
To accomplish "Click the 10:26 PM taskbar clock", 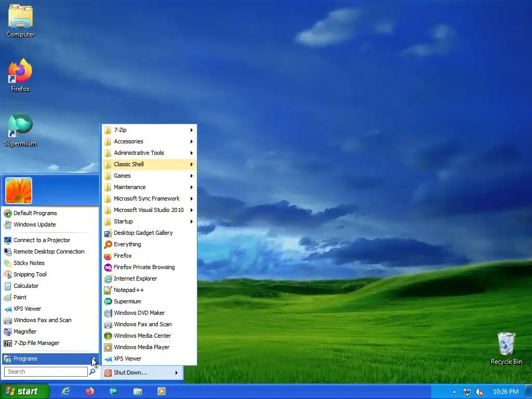I will click(x=506, y=392).
